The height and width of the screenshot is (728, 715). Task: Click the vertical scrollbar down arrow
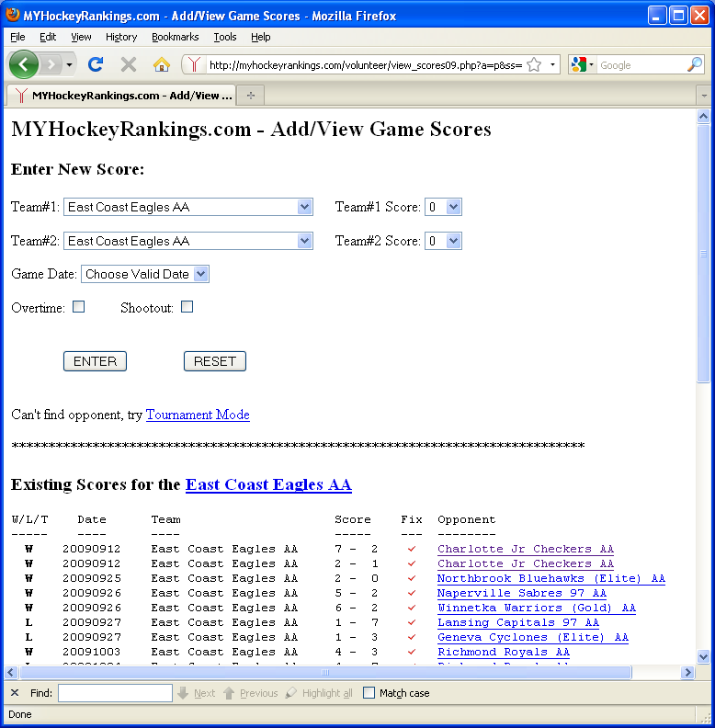703,656
